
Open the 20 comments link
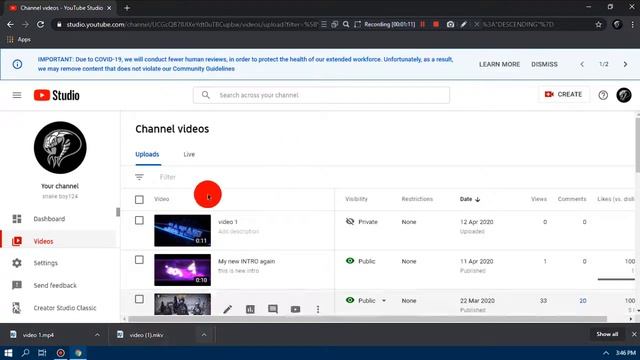click(582, 301)
